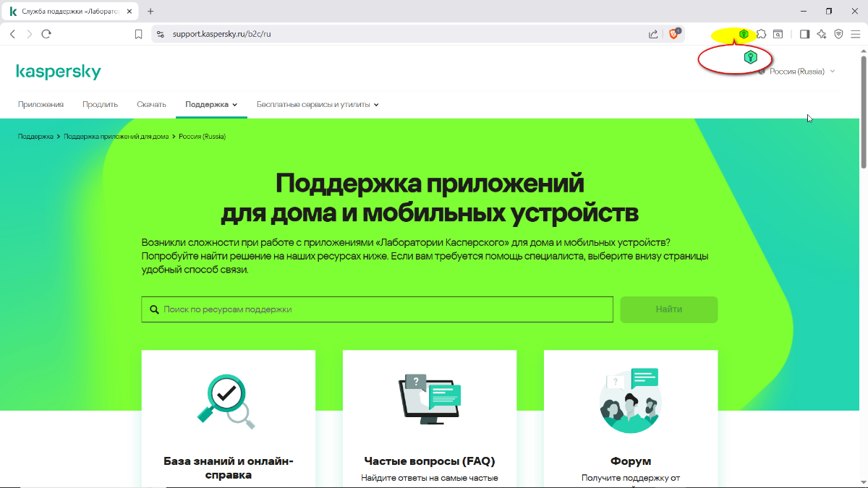Open a new browser tab
Viewport: 868px width, 488px height.
tap(150, 12)
